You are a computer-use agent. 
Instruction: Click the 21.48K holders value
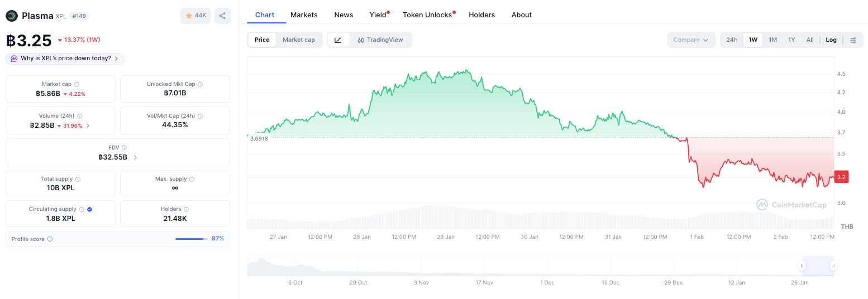pos(175,219)
